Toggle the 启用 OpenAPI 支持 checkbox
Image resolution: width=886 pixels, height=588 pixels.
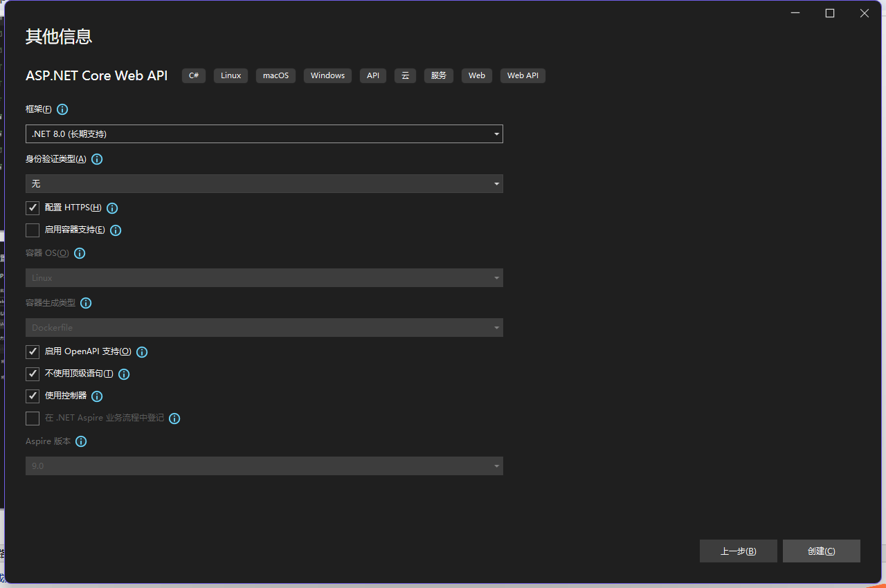coord(33,352)
